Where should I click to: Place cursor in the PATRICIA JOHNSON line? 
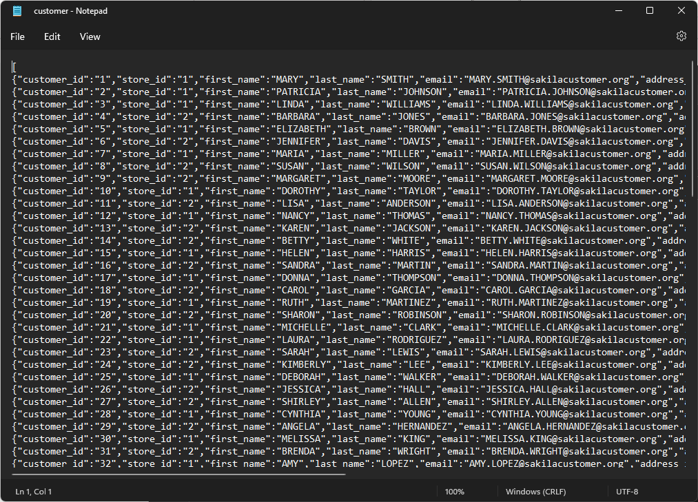(x=300, y=91)
